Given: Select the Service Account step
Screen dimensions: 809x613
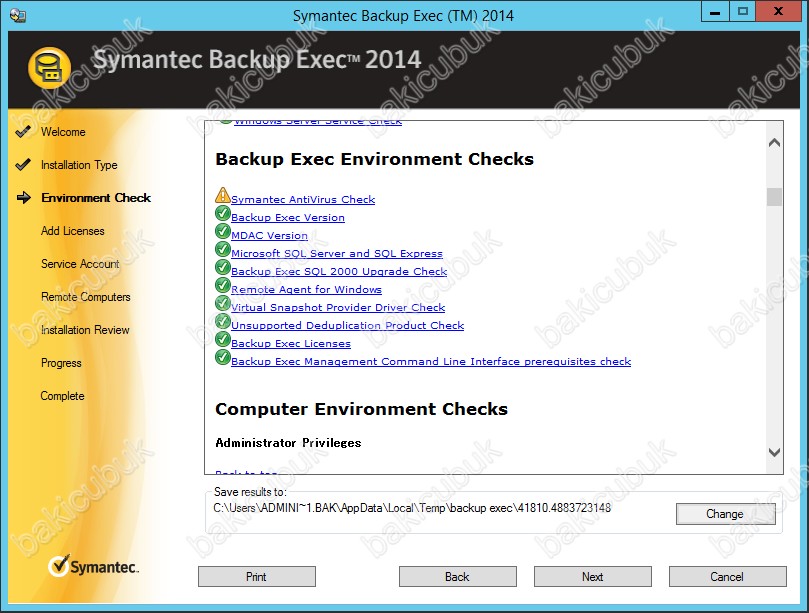Looking at the screenshot, I should point(80,264).
